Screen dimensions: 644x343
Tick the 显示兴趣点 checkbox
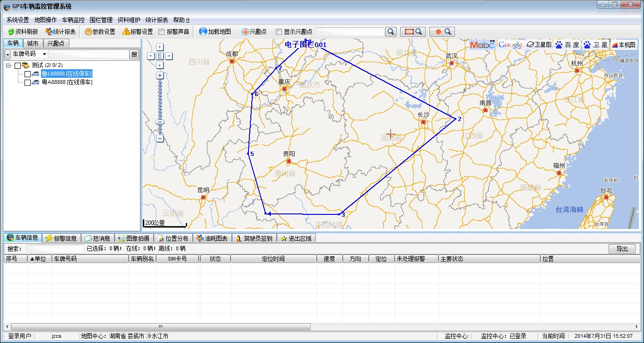(279, 32)
